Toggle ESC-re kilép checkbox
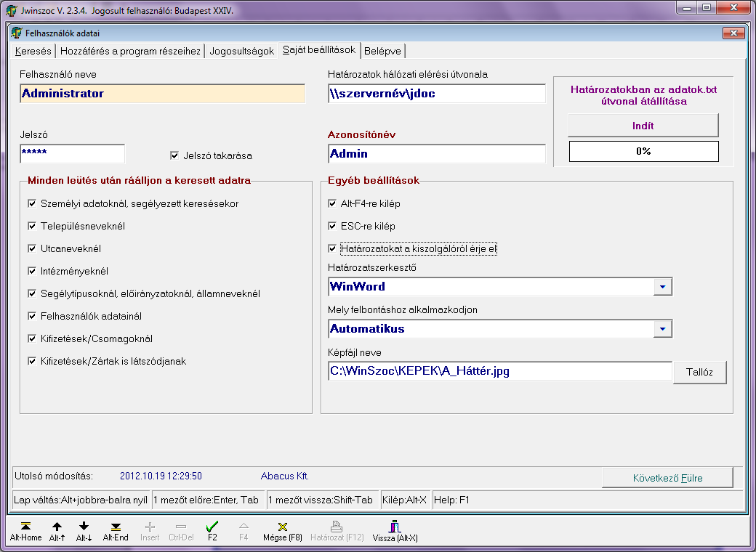Screen dimensions: 756x552 [x=332, y=226]
